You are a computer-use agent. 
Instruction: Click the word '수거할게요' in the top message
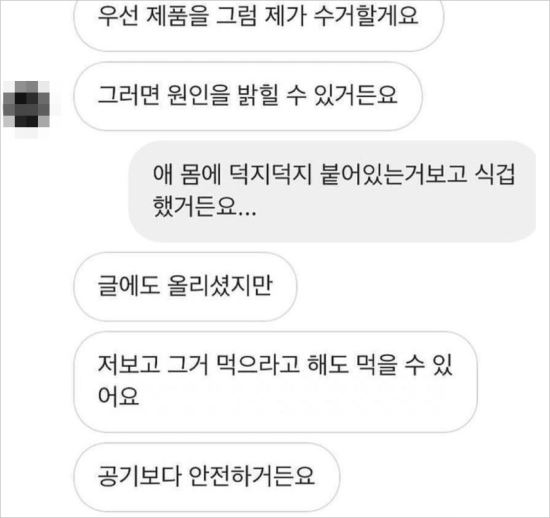pos(365,16)
